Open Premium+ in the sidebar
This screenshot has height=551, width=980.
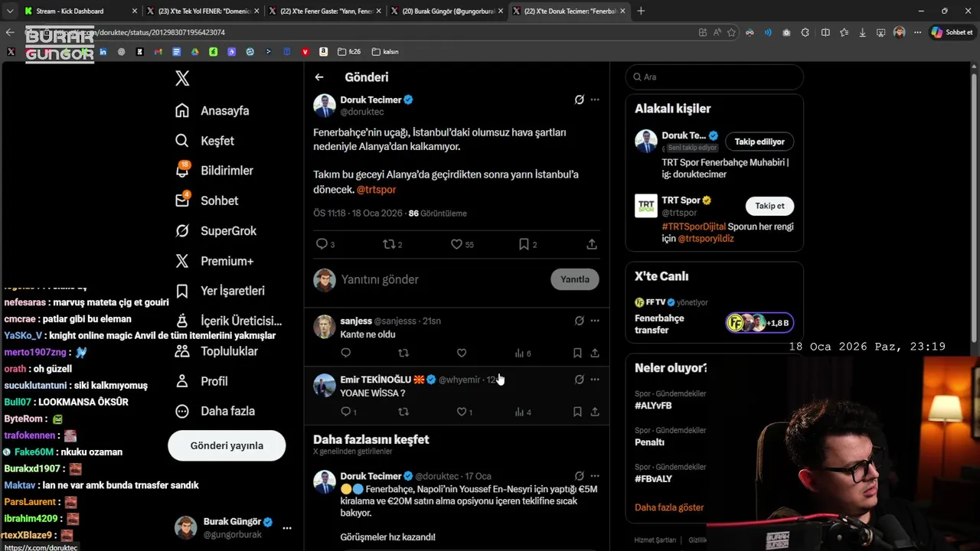(214, 261)
